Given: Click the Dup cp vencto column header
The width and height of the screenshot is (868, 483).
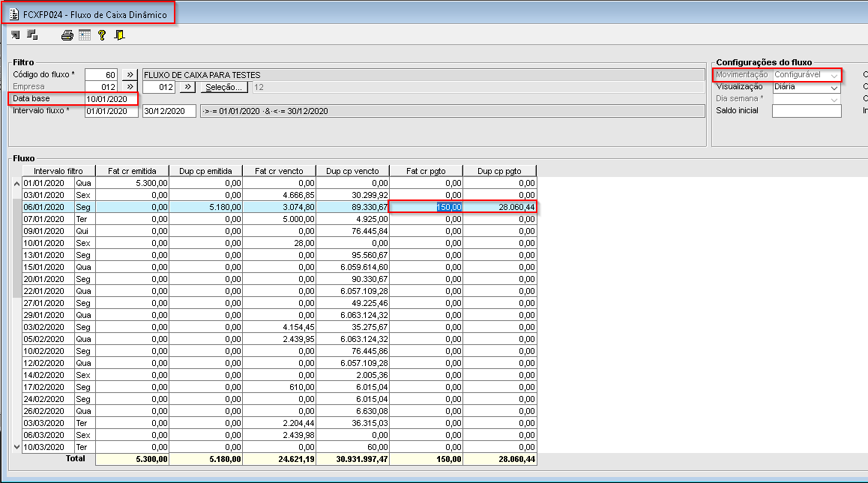Looking at the screenshot, I should (x=352, y=171).
